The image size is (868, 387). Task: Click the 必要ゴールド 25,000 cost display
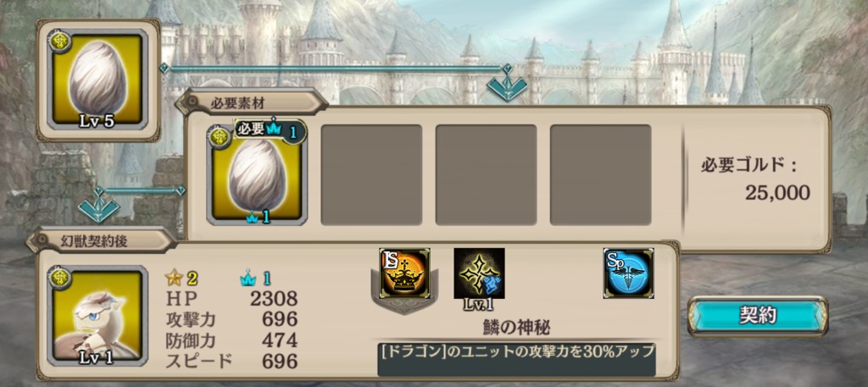[x=755, y=179]
